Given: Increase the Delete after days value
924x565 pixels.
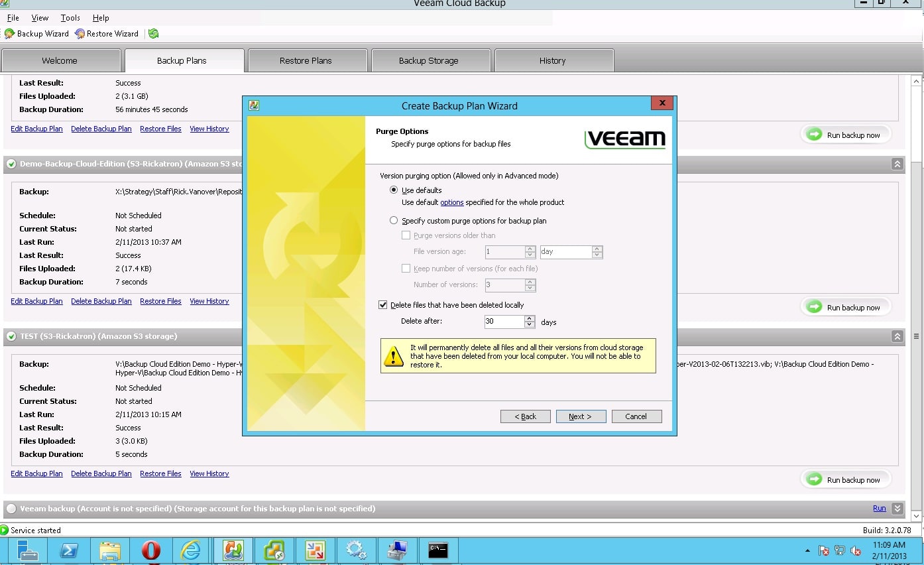Looking at the screenshot, I should point(530,318).
